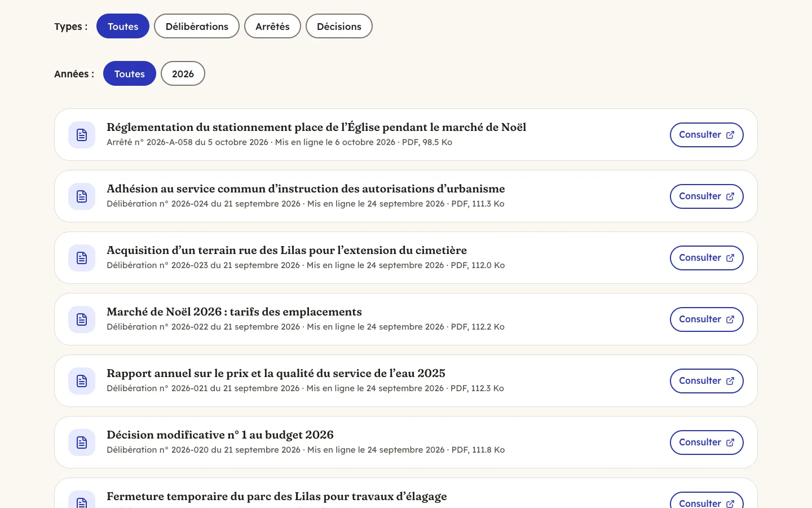This screenshot has height=508, width=812.
Task: Select the Toutes filter under Types
Action: [x=123, y=26]
